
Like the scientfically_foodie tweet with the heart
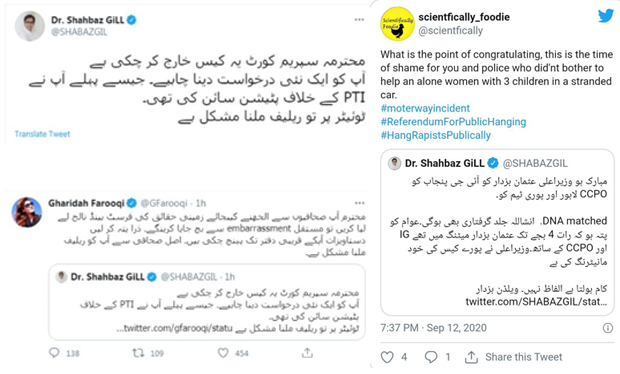pyautogui.click(x=387, y=357)
